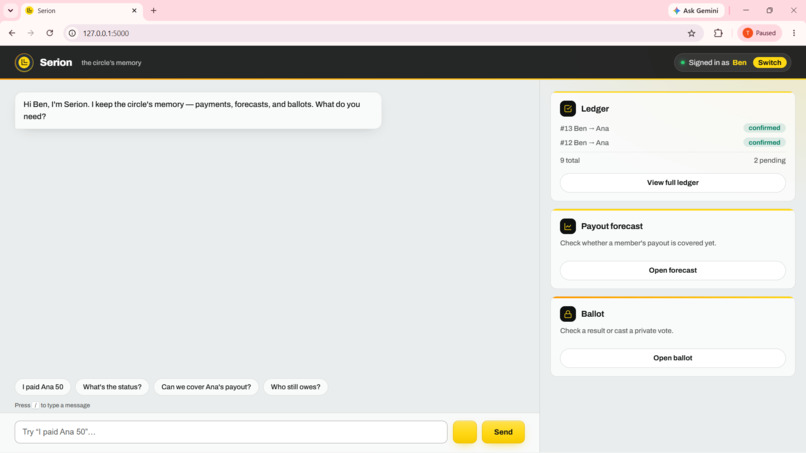Click the user name 'Ben' in header
This screenshot has height=453, width=806.
point(739,63)
